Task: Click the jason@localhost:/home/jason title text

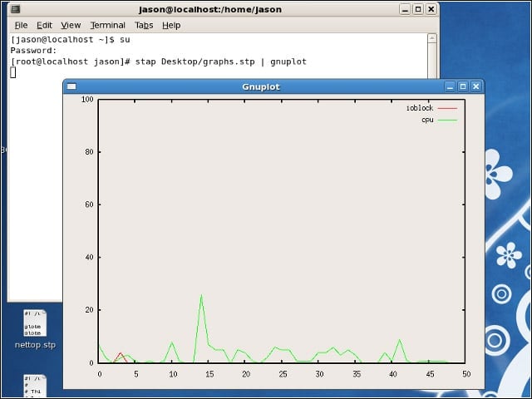Action: pos(210,9)
